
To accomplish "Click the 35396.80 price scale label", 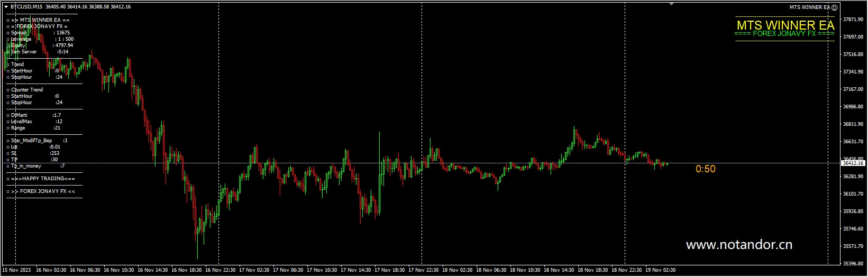I will (x=853, y=264).
